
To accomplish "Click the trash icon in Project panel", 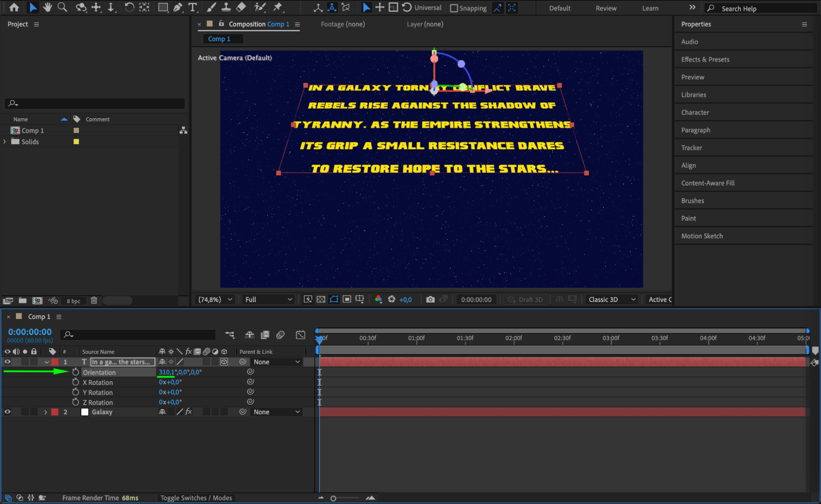I will pyautogui.click(x=94, y=300).
